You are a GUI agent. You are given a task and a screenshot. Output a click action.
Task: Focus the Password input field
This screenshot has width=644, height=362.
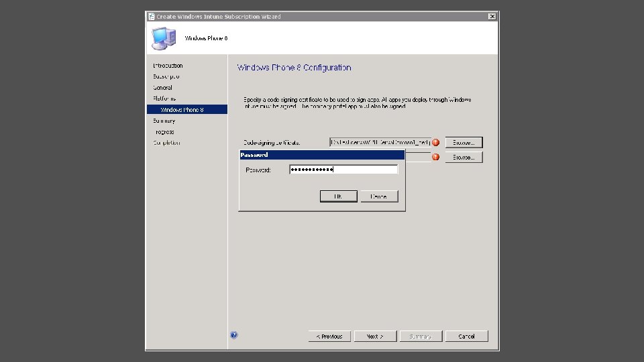(x=343, y=170)
